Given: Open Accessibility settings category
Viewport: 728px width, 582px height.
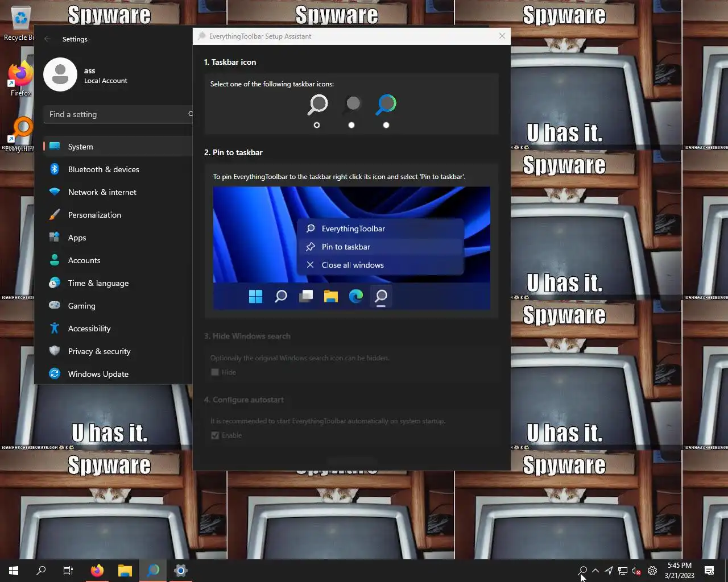Looking at the screenshot, I should click(118, 329).
